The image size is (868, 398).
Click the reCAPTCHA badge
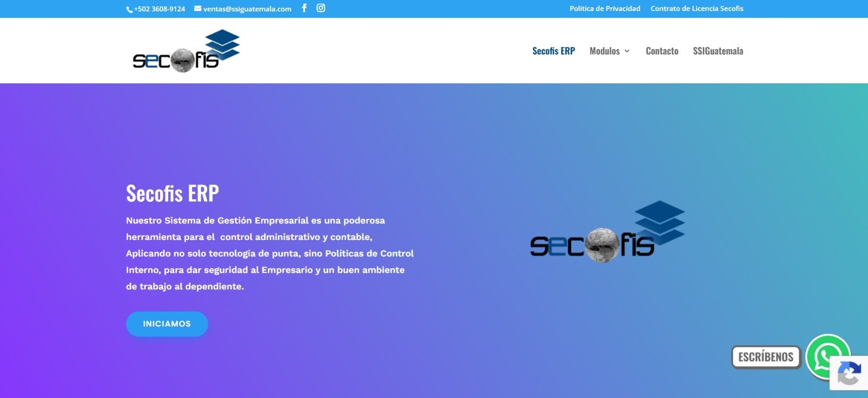(x=849, y=373)
